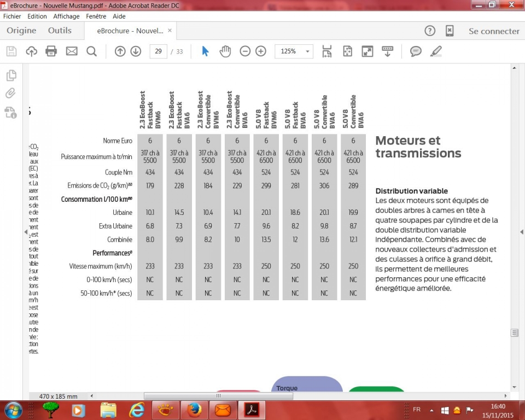
Task: Open File Explorer folder in taskbar
Action: point(108,410)
